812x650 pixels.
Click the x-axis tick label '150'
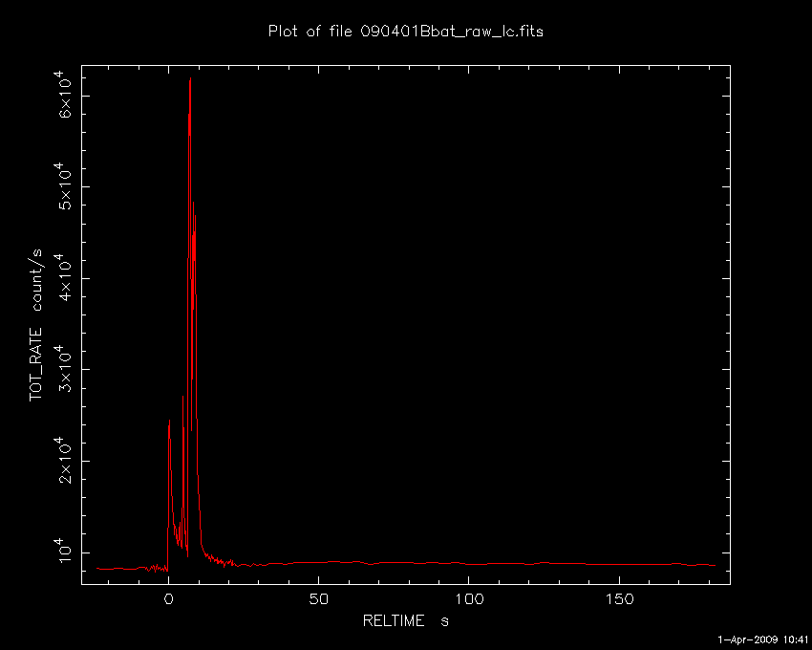pyautogui.click(x=619, y=599)
